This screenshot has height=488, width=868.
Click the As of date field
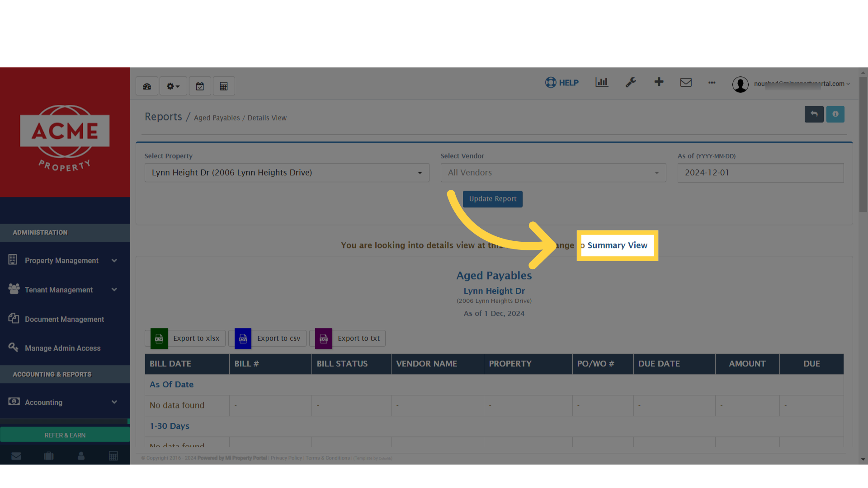[x=760, y=173]
